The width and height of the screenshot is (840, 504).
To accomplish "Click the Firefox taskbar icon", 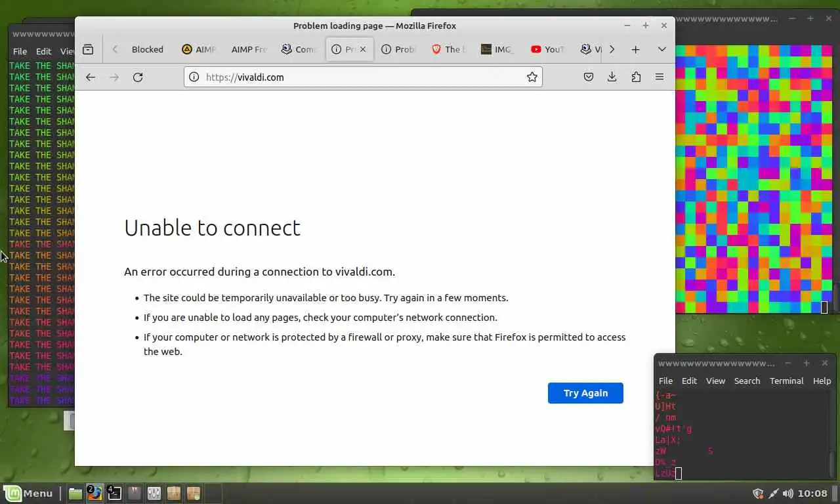I will point(95,493).
